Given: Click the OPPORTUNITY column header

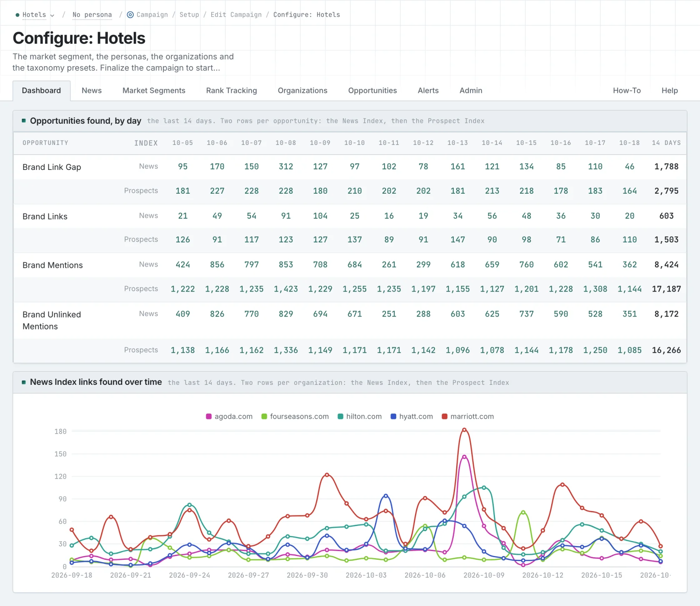Looking at the screenshot, I should (x=45, y=143).
